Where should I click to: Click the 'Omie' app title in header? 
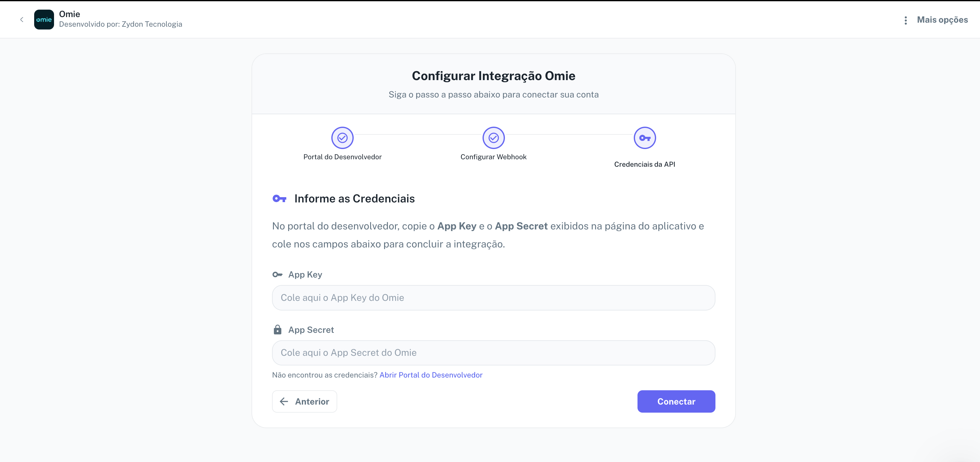coord(70,14)
